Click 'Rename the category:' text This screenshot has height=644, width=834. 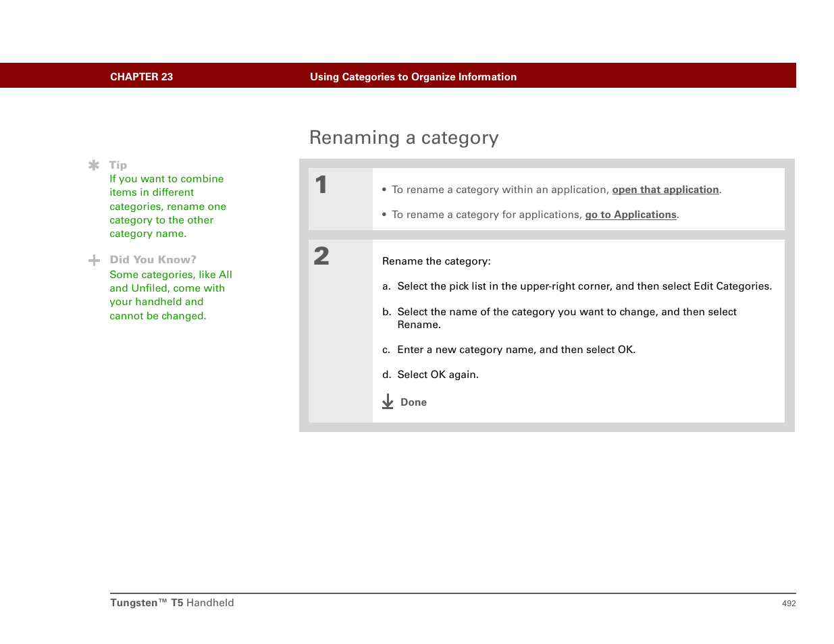coord(436,261)
